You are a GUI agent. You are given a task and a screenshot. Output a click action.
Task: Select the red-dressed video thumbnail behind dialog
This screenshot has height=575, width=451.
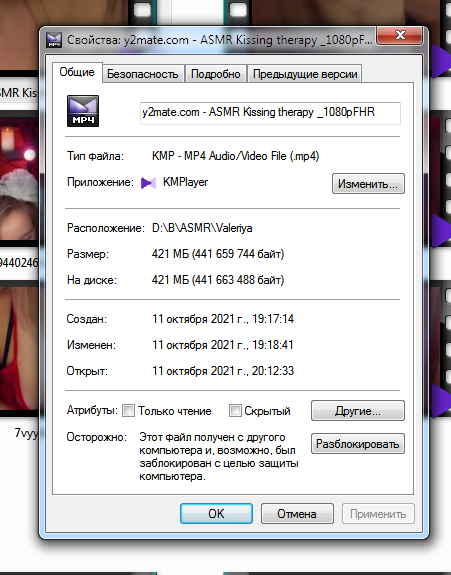19,348
